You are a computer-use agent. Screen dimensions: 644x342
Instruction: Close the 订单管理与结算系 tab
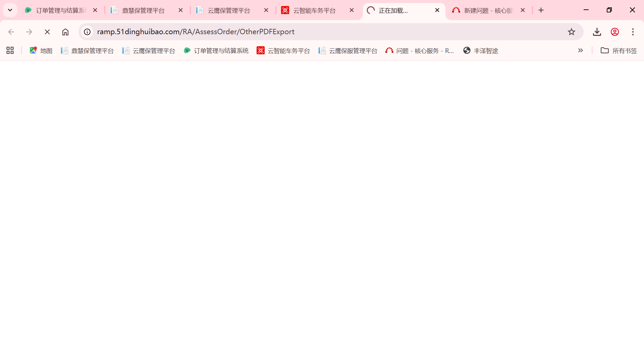click(95, 10)
